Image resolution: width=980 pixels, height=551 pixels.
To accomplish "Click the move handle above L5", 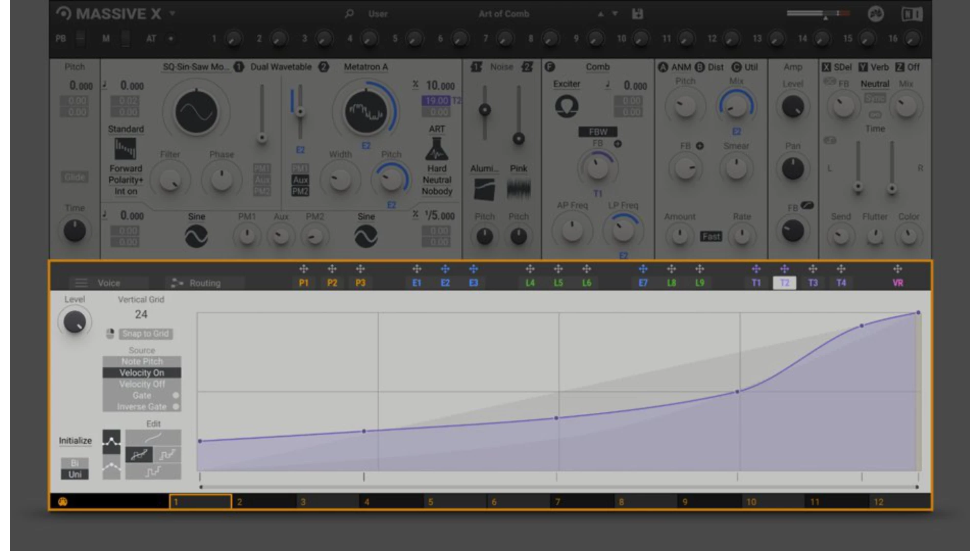I will [558, 269].
